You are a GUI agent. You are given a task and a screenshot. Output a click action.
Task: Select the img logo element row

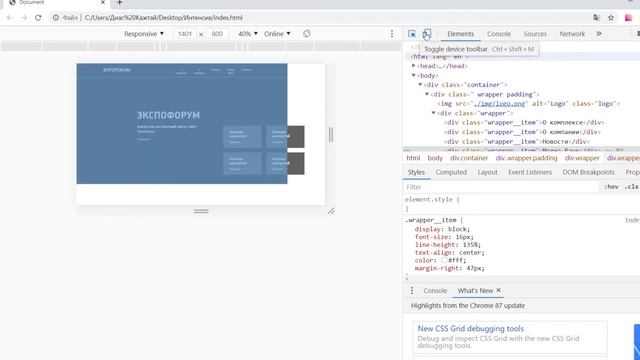pyautogui.click(x=529, y=104)
